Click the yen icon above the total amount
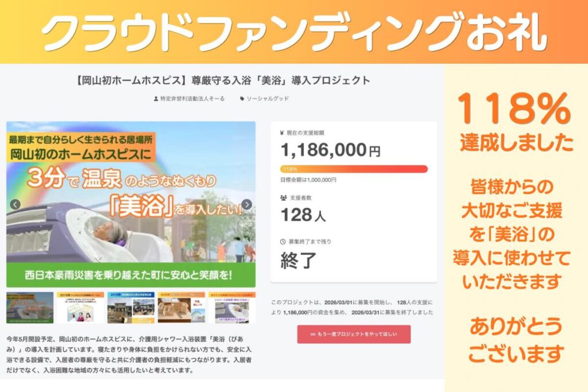 pos(281,133)
